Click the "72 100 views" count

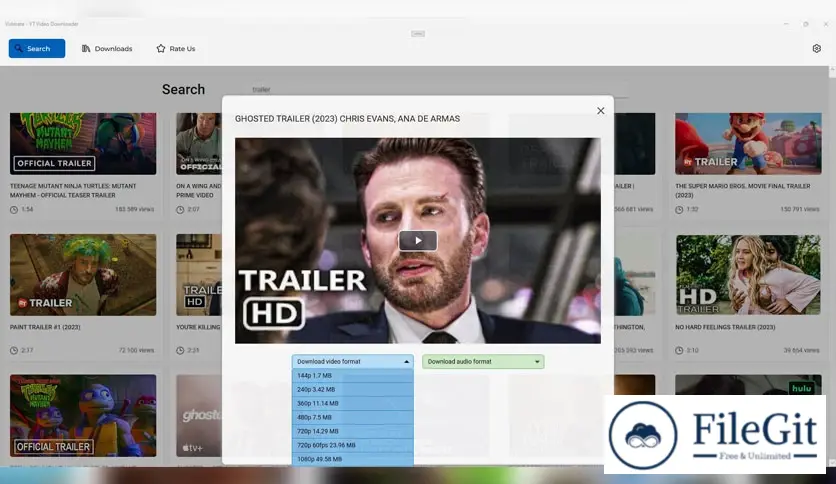click(136, 350)
